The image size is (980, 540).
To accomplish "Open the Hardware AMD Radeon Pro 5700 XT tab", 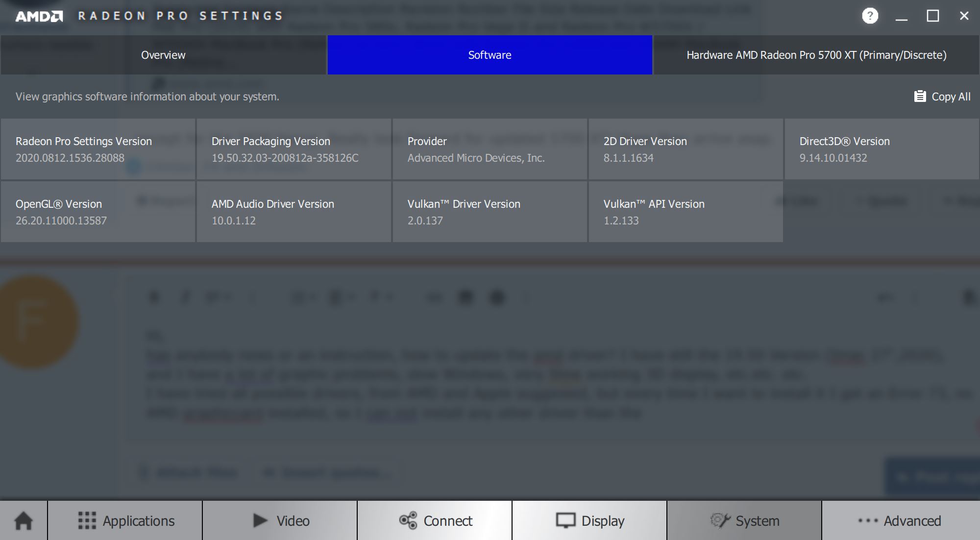I will (x=816, y=55).
